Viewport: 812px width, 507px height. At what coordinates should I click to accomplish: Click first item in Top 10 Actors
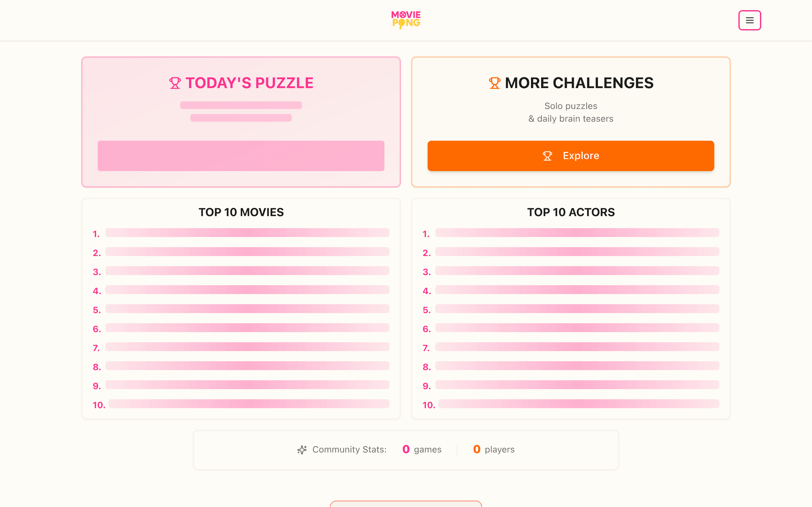(x=571, y=233)
